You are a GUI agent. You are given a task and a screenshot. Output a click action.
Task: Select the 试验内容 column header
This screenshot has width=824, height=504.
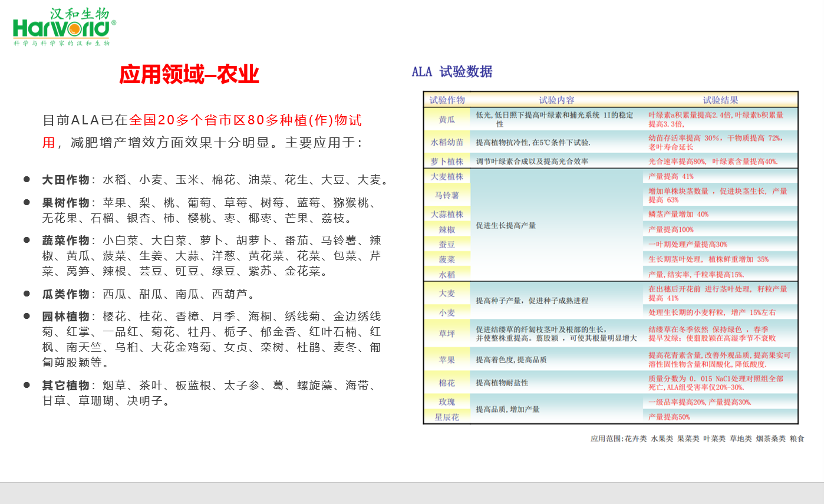pos(556,100)
